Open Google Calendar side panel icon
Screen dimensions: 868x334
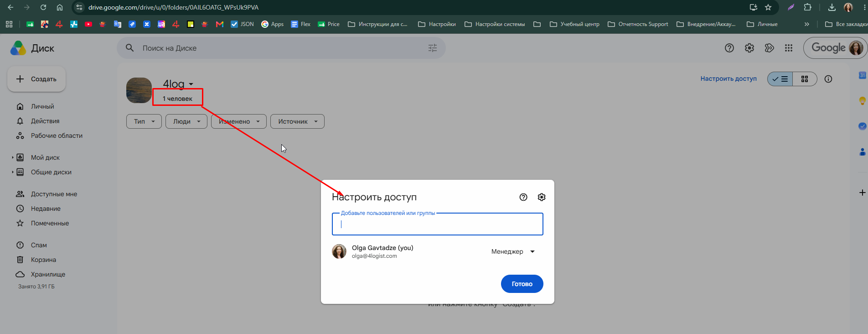point(862,75)
